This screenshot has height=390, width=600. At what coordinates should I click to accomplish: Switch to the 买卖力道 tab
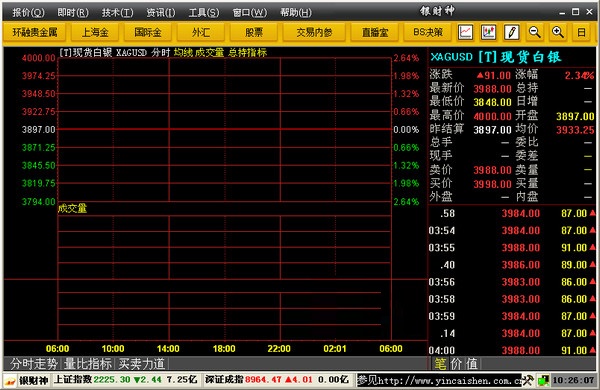(x=142, y=363)
